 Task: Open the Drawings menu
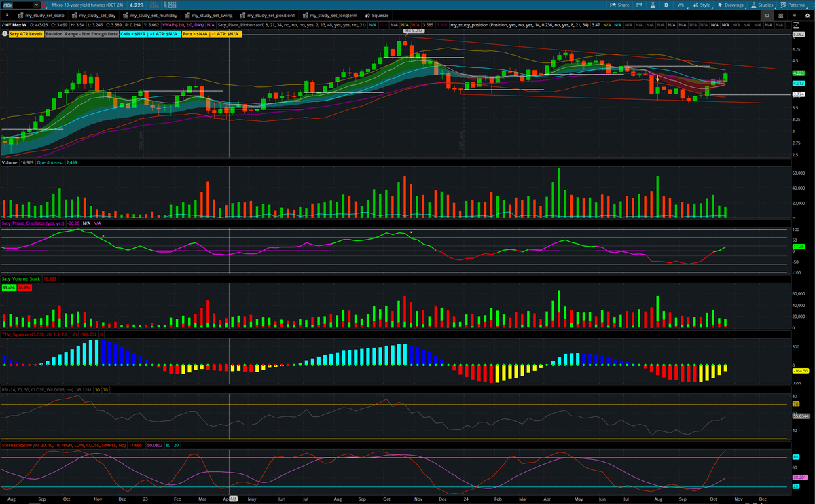pyautogui.click(x=731, y=5)
